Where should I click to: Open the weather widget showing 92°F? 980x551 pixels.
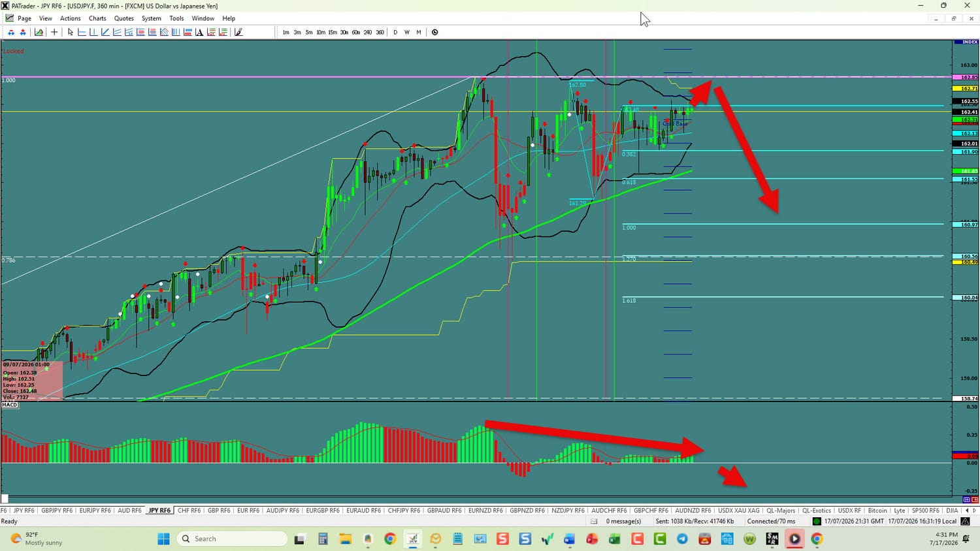[37, 539]
